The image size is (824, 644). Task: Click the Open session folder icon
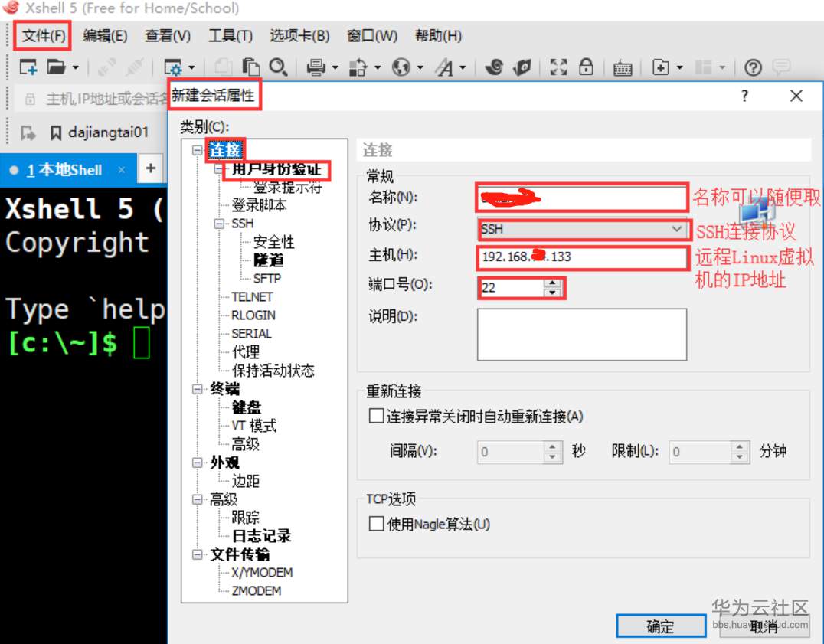click(x=56, y=67)
